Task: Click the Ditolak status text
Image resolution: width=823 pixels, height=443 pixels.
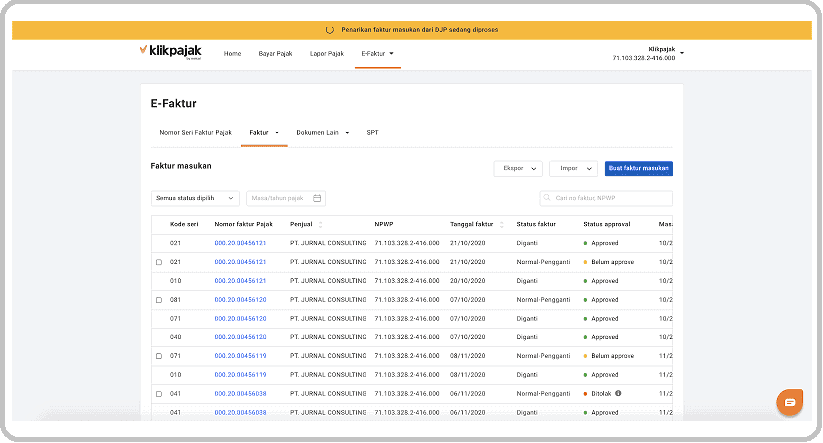Action: pyautogui.click(x=601, y=394)
